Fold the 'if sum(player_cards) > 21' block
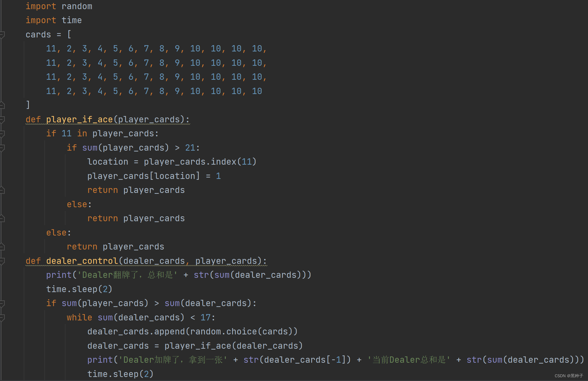Screen dimensions: 588x381 (x=2, y=148)
